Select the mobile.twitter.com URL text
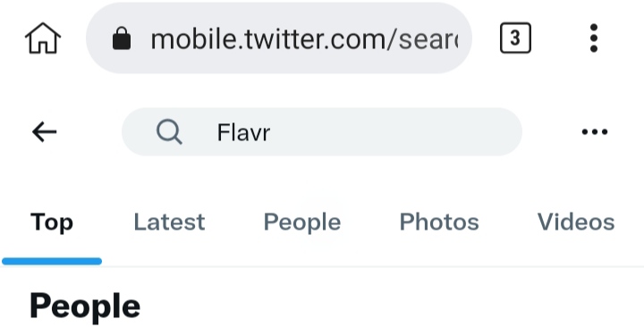This screenshot has width=644, height=327. [x=304, y=39]
